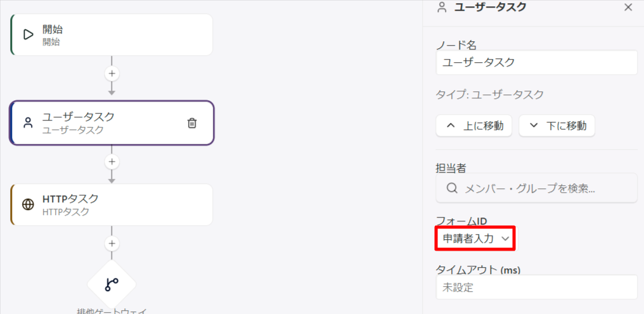Select the HTTPタスク node card
The height and width of the screenshot is (314, 644).
pyautogui.click(x=112, y=205)
